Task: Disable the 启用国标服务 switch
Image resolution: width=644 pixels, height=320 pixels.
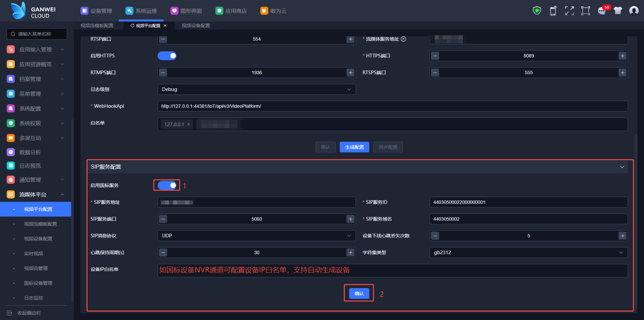Action: 167,185
